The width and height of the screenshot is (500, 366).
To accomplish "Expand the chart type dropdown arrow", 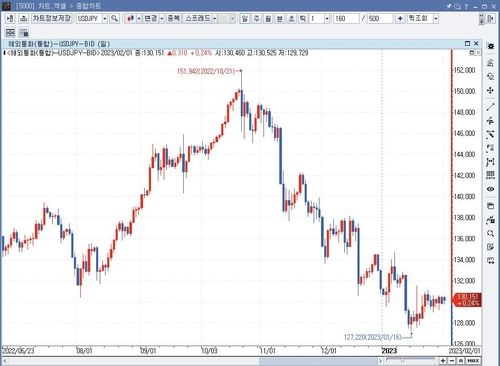I will [x=139, y=19].
